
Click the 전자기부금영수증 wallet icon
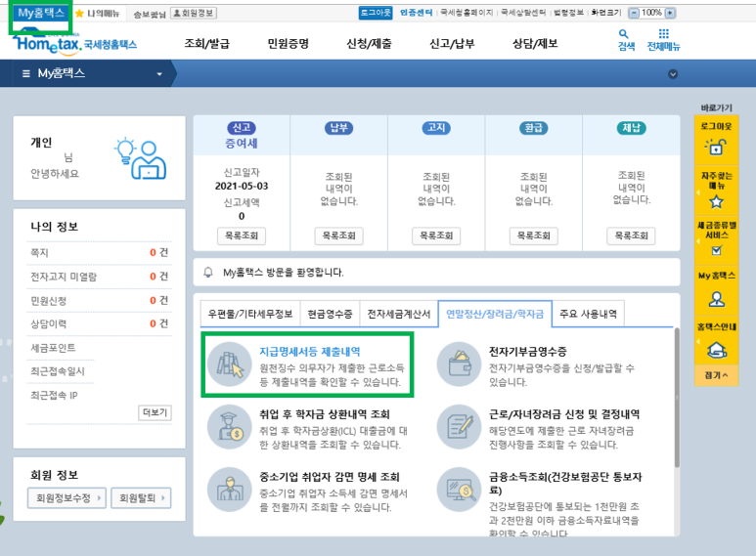[459, 364]
